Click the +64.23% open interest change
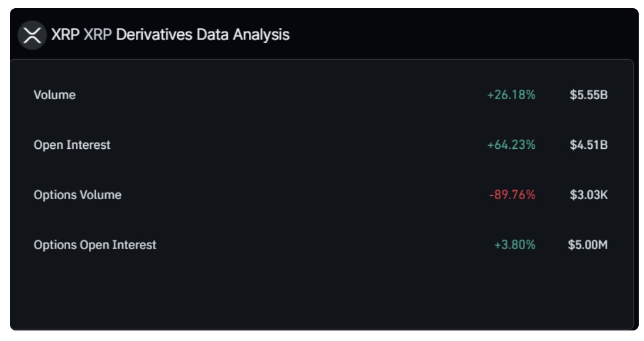The image size is (644, 341). [x=511, y=145]
